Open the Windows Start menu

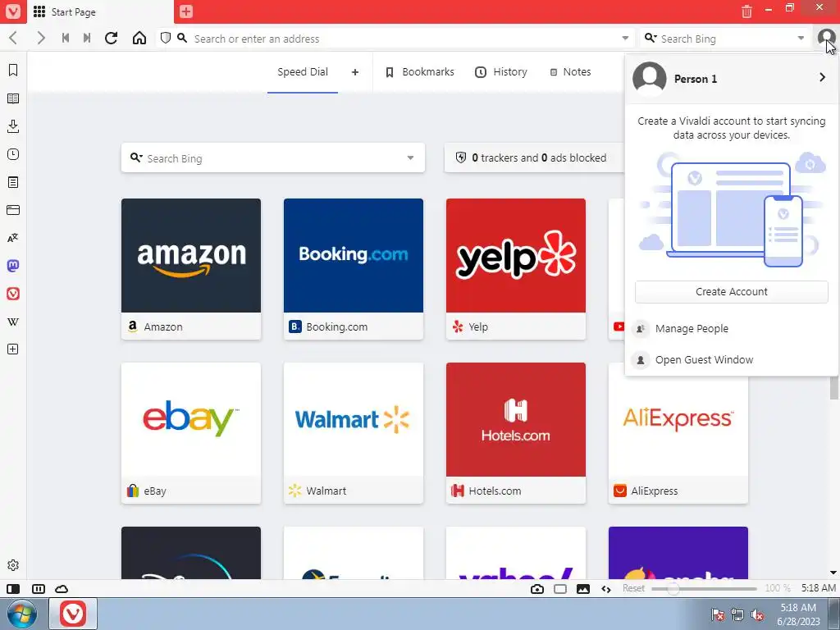[x=22, y=614]
